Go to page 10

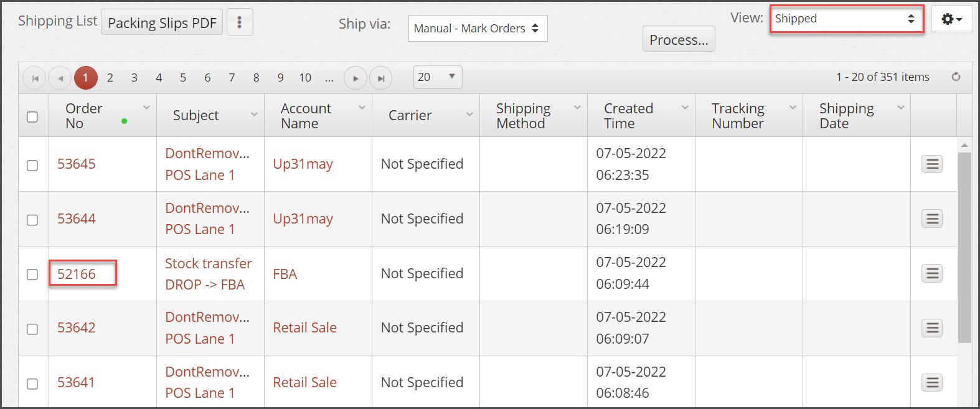tap(305, 78)
